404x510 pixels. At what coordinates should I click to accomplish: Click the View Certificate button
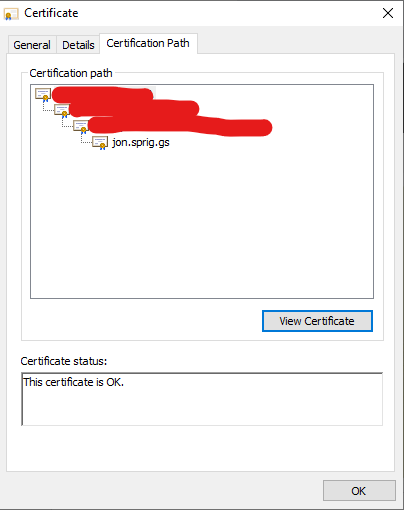coord(317,321)
